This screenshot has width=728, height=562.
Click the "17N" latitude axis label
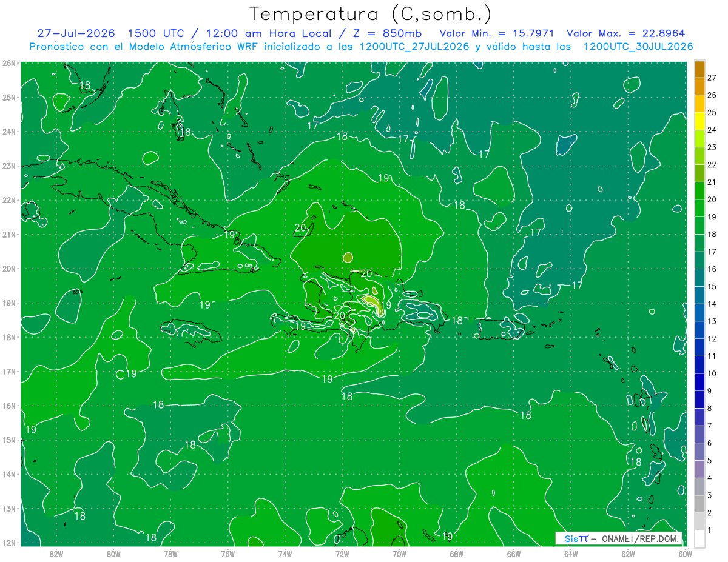(8, 371)
